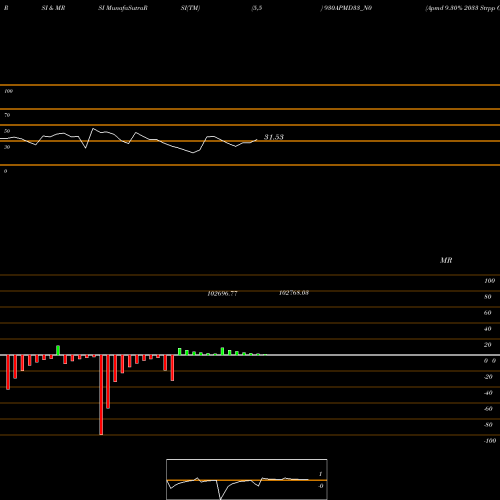Click the 100 label on the right MR axis
500x500 pixels.
pyautogui.click(x=489, y=281)
